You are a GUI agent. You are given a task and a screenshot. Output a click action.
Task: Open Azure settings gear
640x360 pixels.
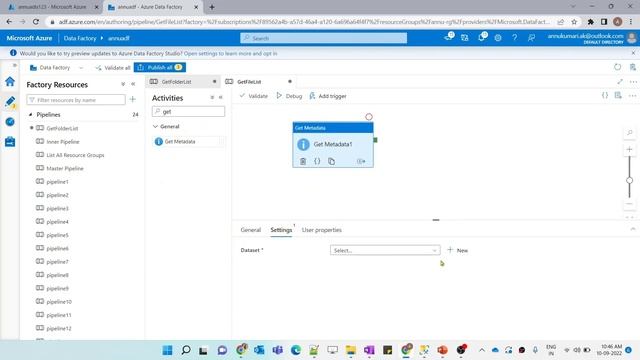tap(498, 38)
